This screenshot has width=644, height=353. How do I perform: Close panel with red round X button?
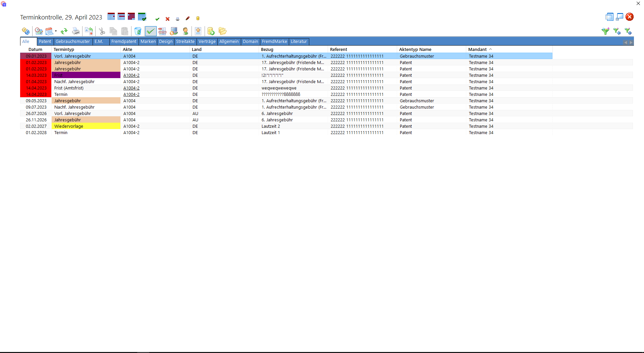(x=630, y=17)
